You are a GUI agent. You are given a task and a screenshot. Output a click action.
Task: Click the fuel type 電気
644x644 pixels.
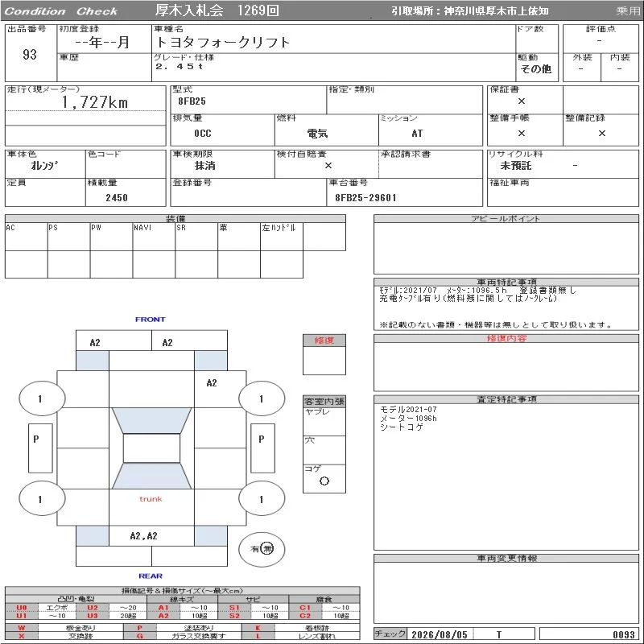coord(317,134)
